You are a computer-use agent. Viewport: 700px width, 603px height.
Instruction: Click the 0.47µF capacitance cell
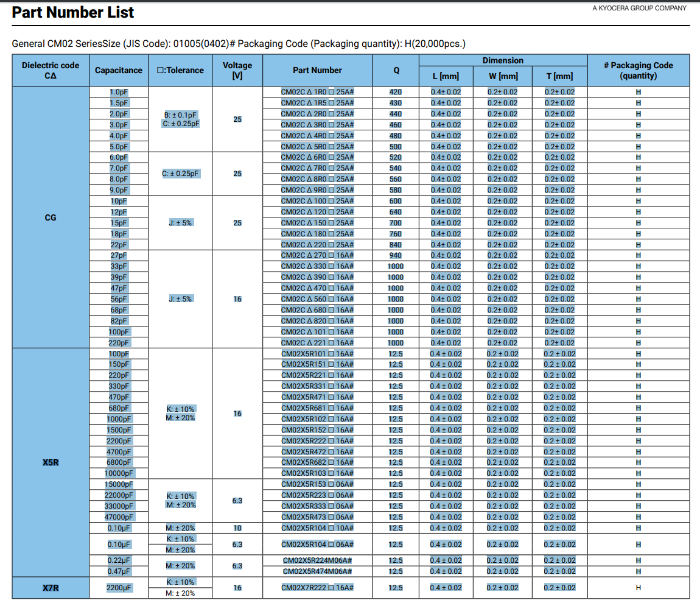coord(119,571)
